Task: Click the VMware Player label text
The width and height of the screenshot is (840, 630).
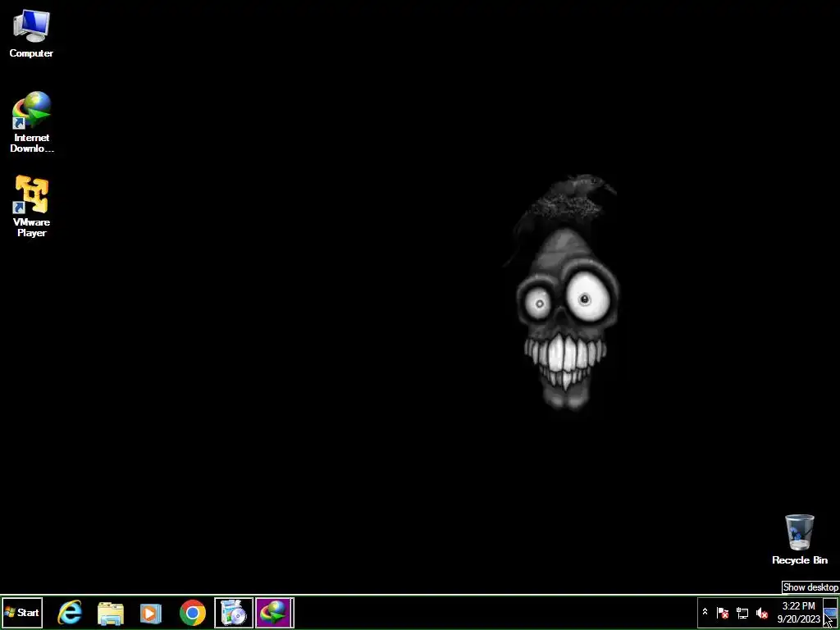Action: coord(32,227)
